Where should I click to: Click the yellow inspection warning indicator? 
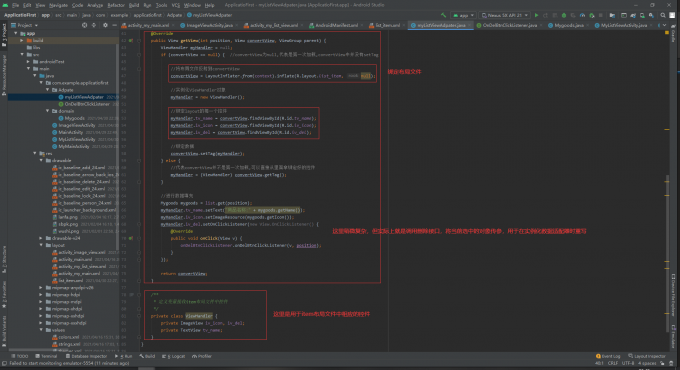point(667,33)
